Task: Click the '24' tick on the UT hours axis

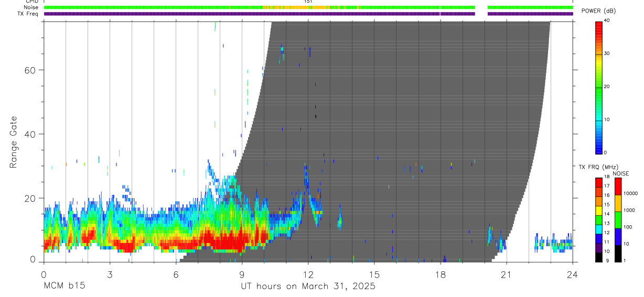Action: click(x=573, y=274)
